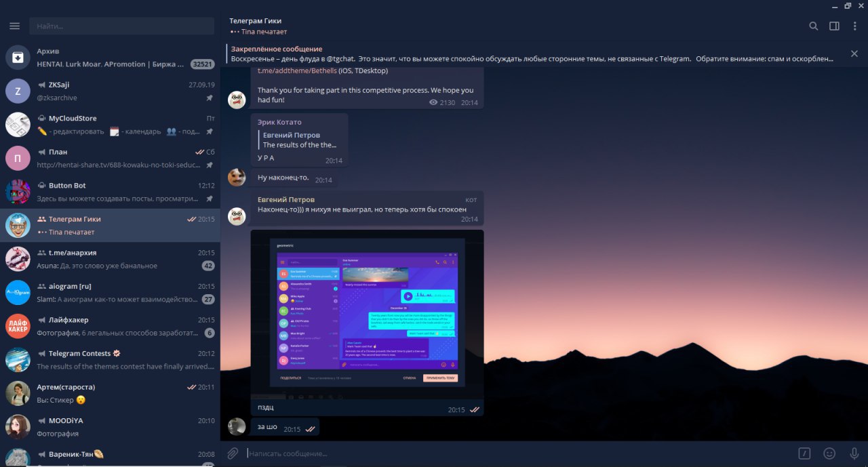Click avatar beside за шо message
The width and height of the screenshot is (868, 467).
(237, 426)
